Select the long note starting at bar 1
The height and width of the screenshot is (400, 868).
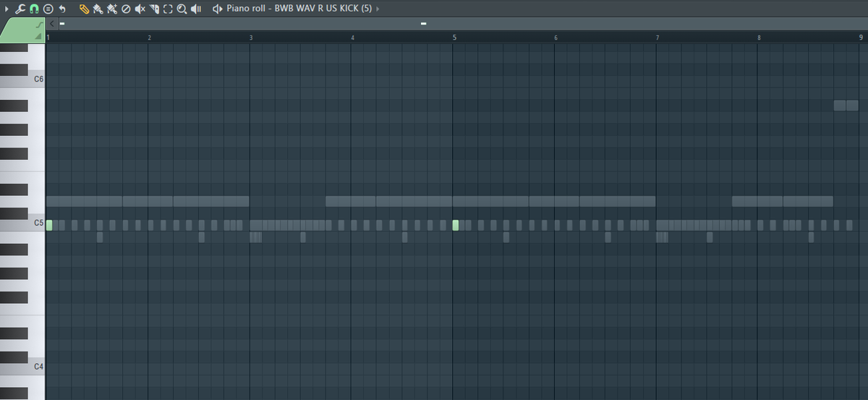coord(84,201)
